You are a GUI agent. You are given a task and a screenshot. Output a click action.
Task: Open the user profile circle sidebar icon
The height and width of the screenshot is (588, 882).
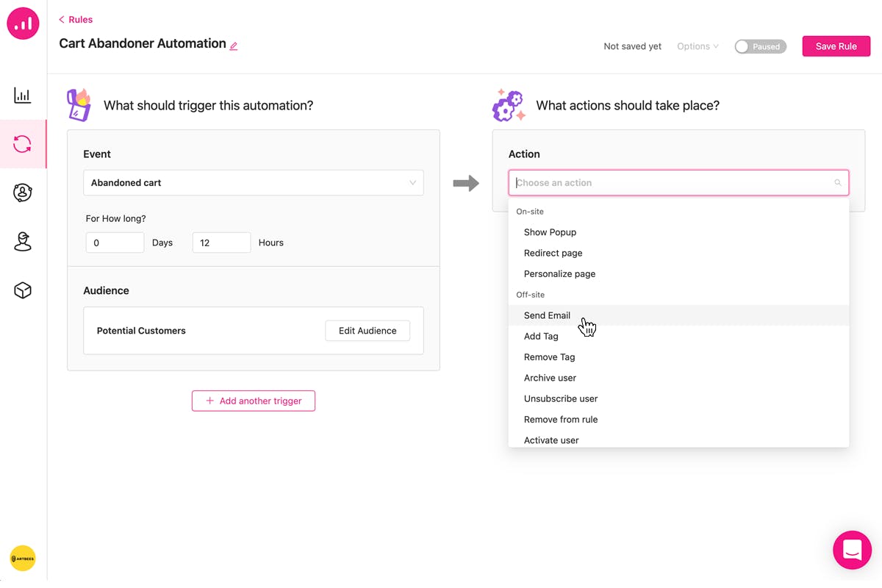23,193
